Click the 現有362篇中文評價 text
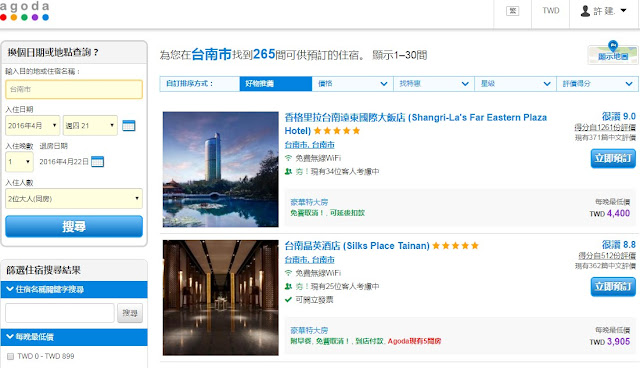 (x=605, y=266)
